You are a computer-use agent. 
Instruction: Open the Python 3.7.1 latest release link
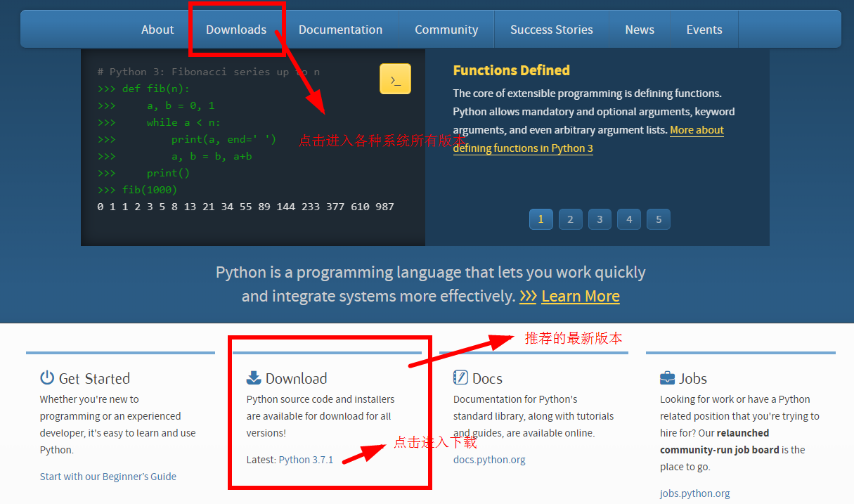click(x=306, y=460)
